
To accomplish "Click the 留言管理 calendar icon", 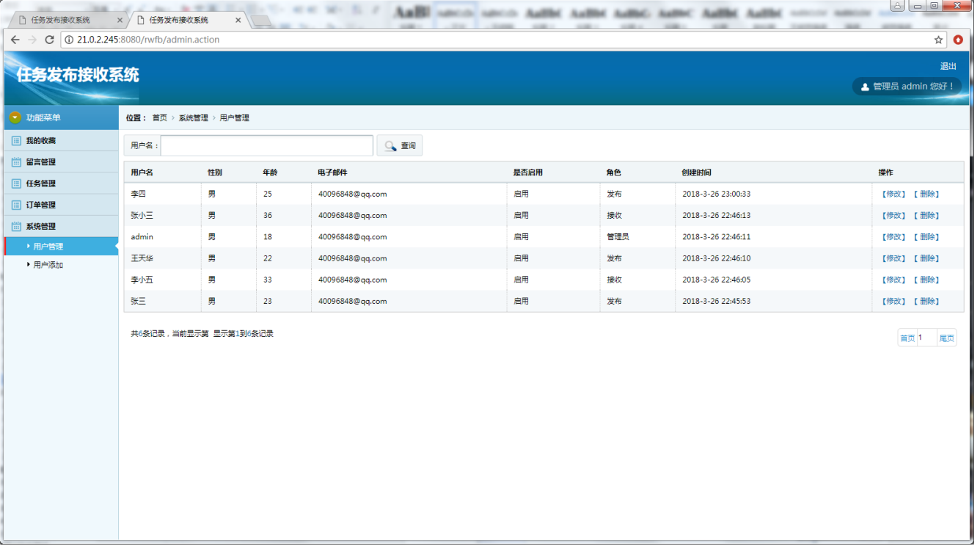I will 16,161.
